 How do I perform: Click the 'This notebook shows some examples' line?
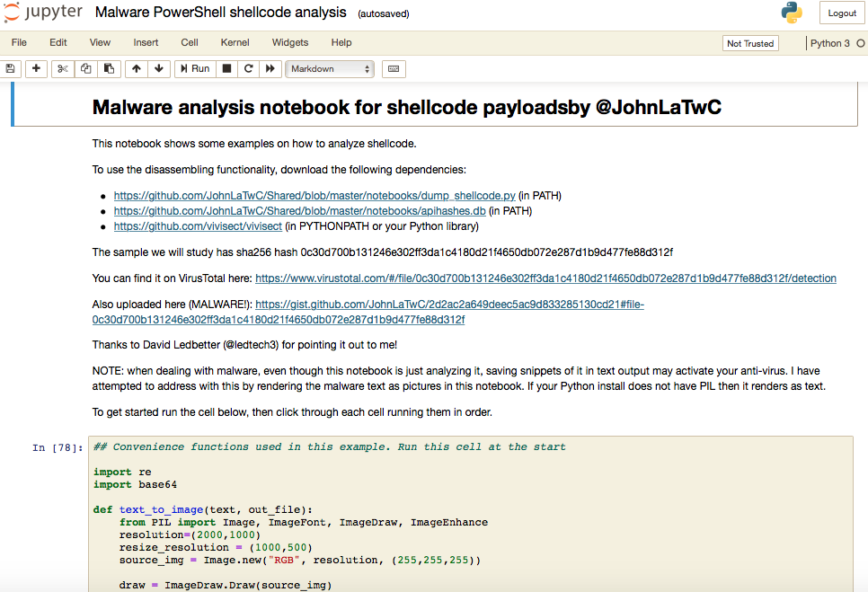coord(254,144)
